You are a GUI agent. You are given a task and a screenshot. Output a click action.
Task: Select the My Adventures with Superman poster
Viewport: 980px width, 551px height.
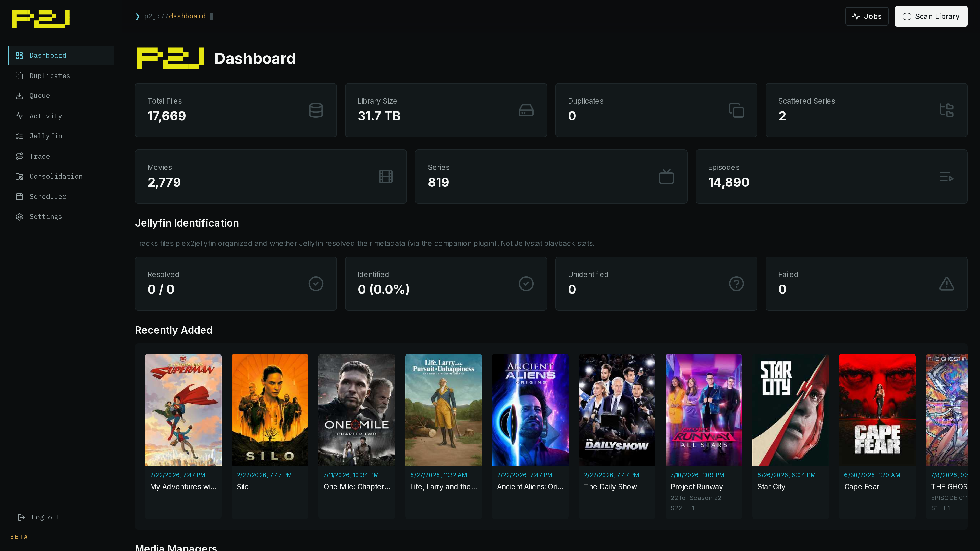(183, 409)
